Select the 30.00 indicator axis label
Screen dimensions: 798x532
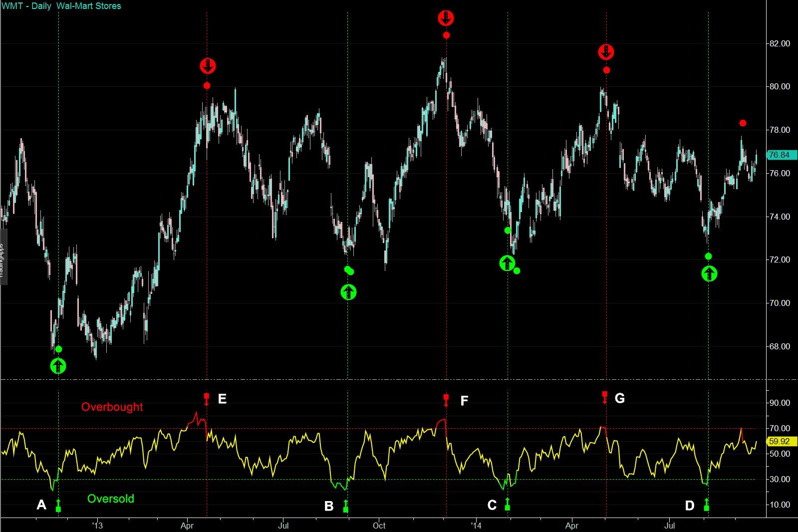tap(780, 479)
